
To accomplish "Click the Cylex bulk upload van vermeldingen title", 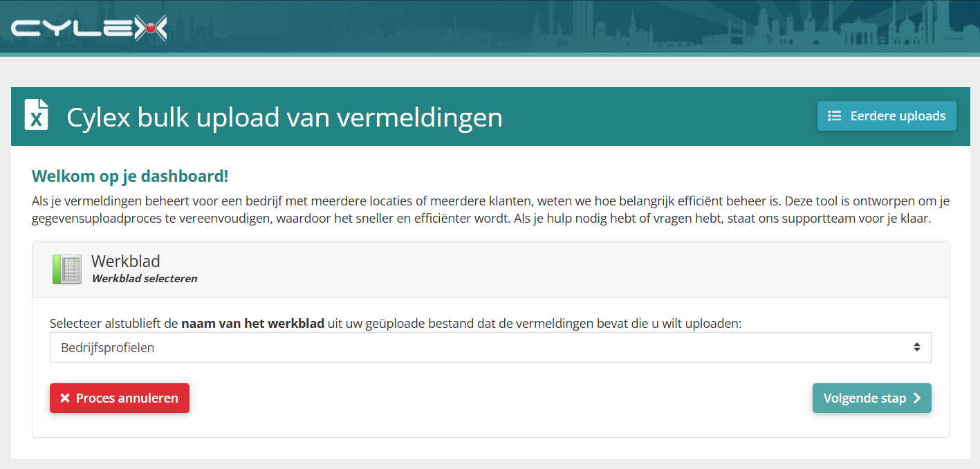I will [x=284, y=117].
